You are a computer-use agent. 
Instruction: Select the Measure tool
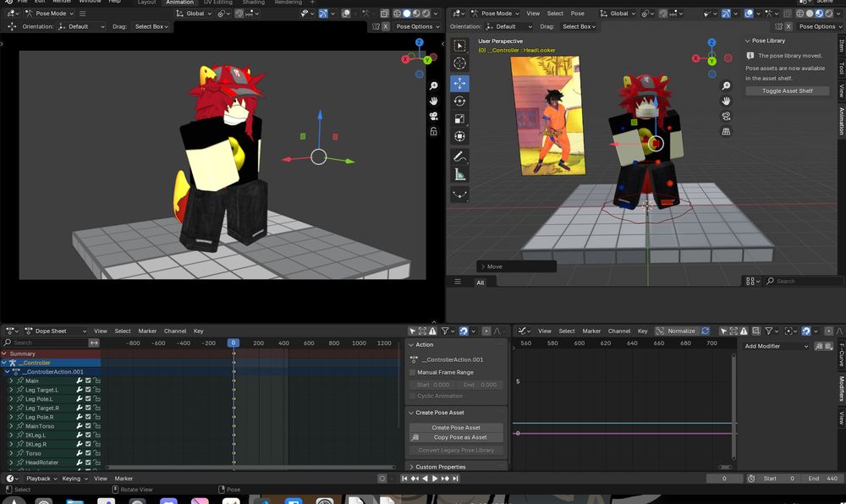[459, 175]
